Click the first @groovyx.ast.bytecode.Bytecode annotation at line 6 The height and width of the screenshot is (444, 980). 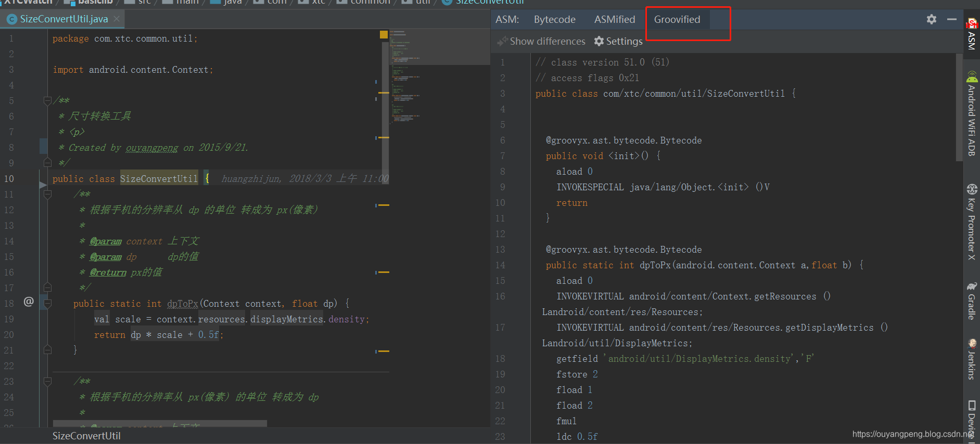pos(623,140)
